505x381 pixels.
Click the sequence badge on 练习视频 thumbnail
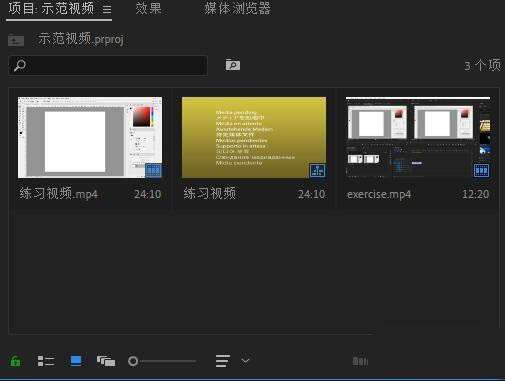(317, 170)
